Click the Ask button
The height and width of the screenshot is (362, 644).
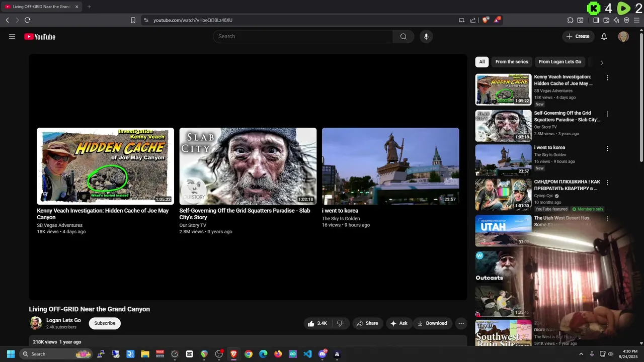pos(399,323)
